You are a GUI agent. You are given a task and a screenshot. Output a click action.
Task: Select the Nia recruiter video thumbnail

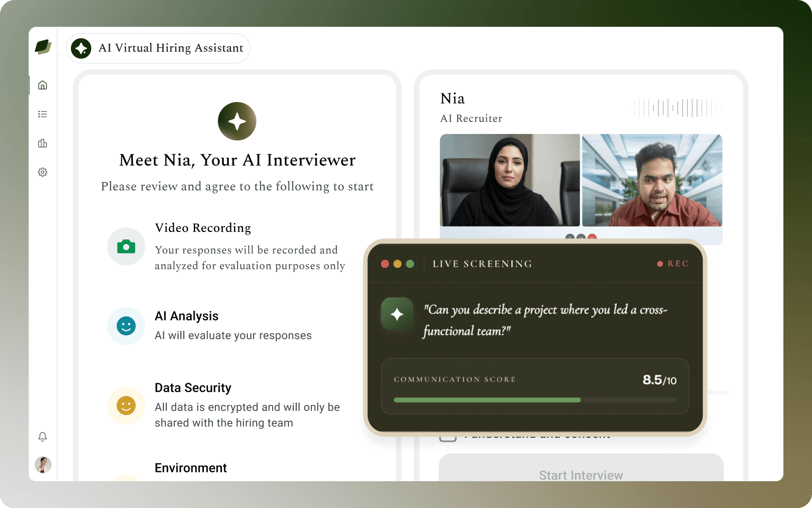[510, 180]
